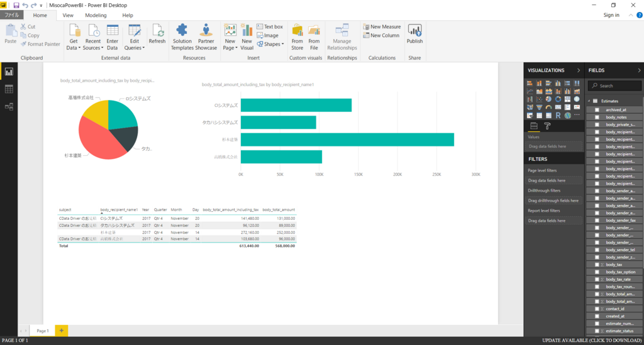Viewport: 644px width, 345px height.
Task: Click the Sign in link
Action: pyautogui.click(x=611, y=15)
